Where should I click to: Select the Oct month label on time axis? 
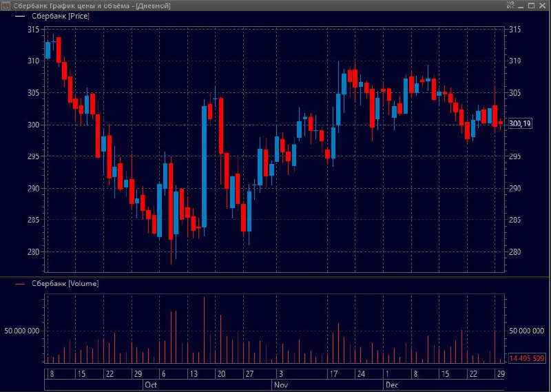point(151,385)
